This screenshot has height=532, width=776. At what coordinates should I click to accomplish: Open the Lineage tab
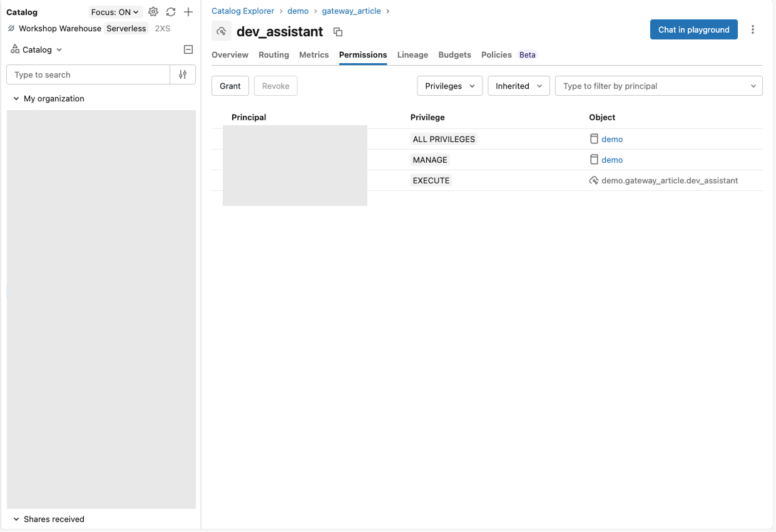coord(413,54)
